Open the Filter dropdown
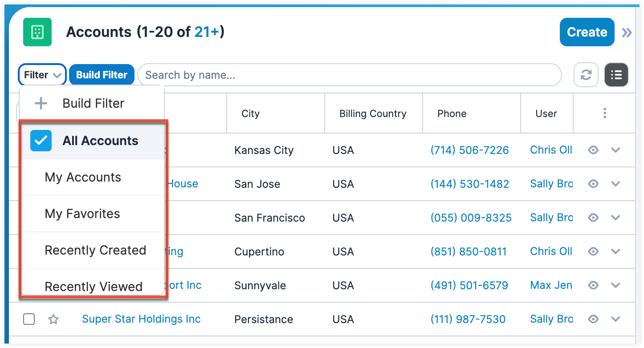 [42, 75]
